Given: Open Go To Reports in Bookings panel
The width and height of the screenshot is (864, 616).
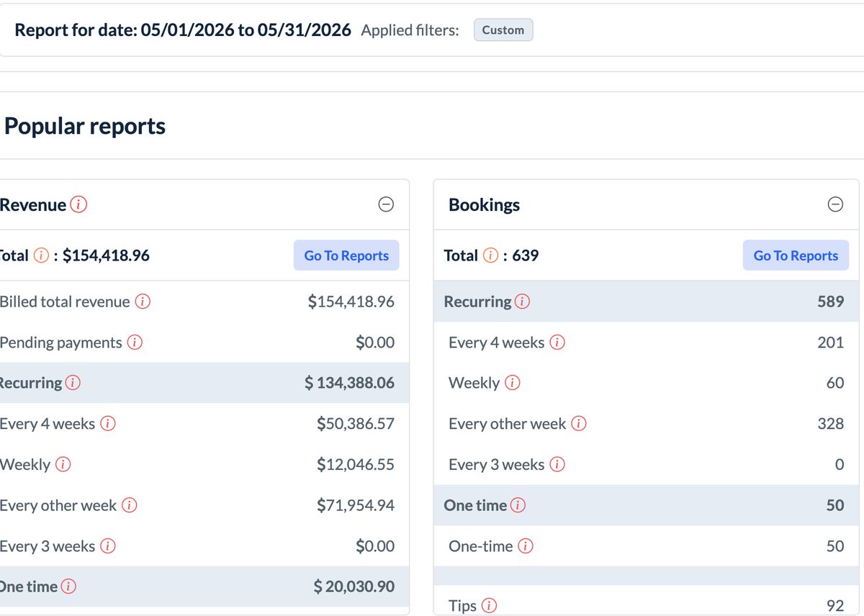Looking at the screenshot, I should [x=796, y=255].
